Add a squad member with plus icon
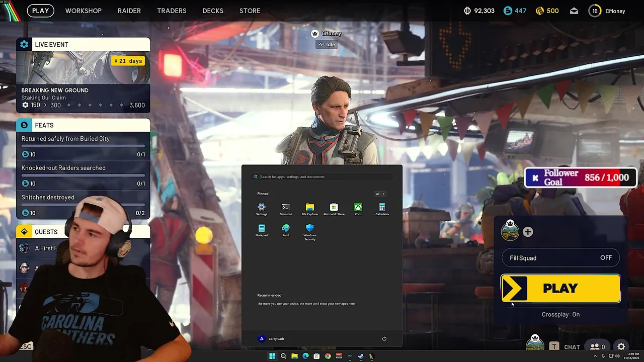This screenshot has height=362, width=644. (x=527, y=232)
